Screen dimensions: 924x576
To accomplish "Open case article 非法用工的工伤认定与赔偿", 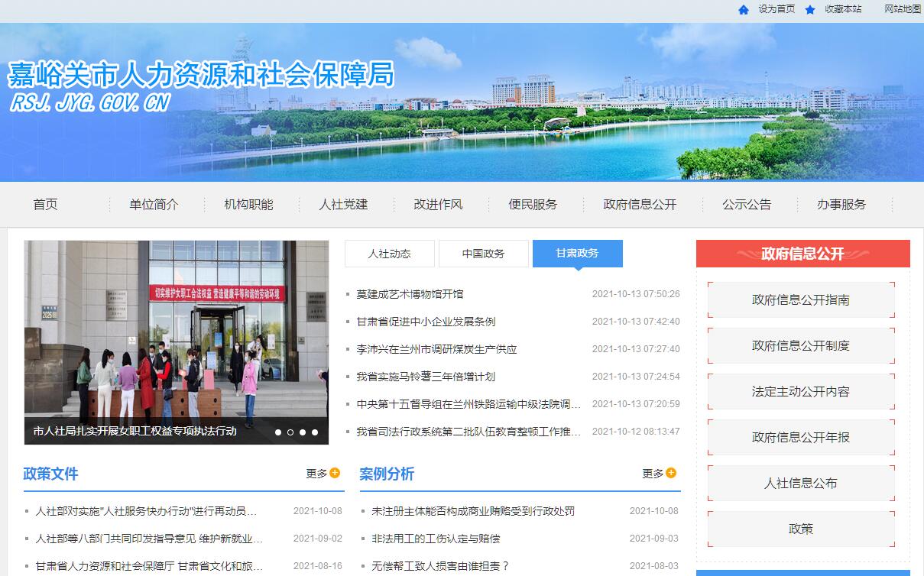I will coord(436,539).
